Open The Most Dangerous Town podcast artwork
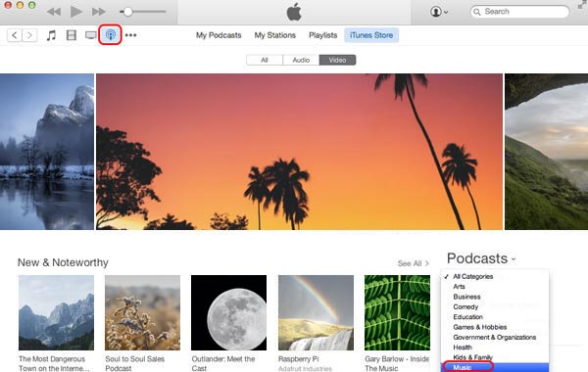This screenshot has width=588, height=372. [x=56, y=313]
